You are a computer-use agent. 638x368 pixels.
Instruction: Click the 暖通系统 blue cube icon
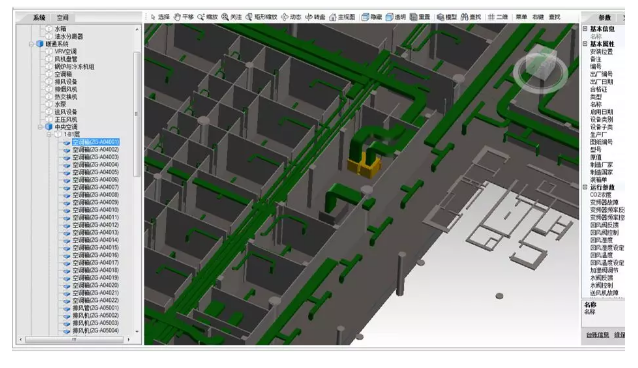tap(39, 44)
